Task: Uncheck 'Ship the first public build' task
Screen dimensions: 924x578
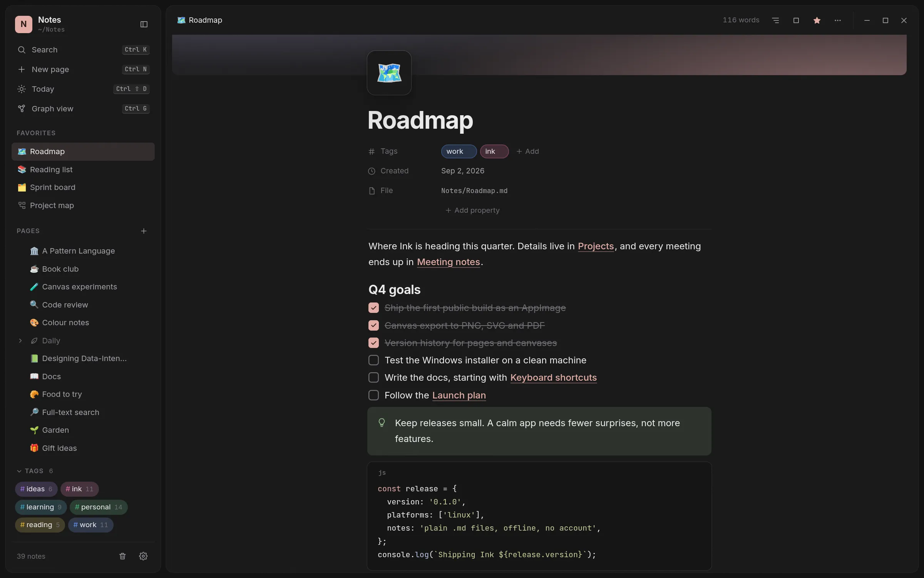Action: pyautogui.click(x=373, y=307)
